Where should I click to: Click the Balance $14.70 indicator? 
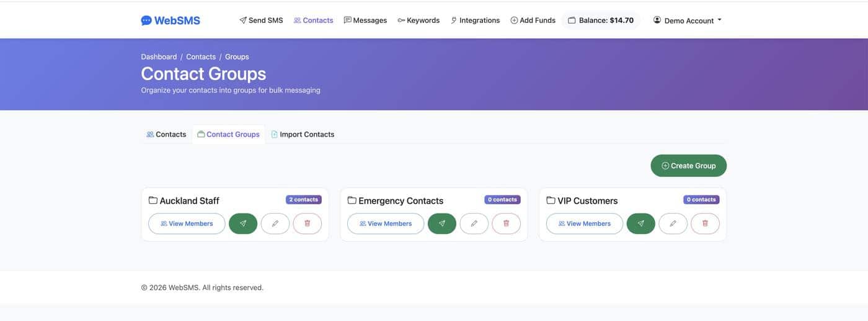(x=600, y=20)
